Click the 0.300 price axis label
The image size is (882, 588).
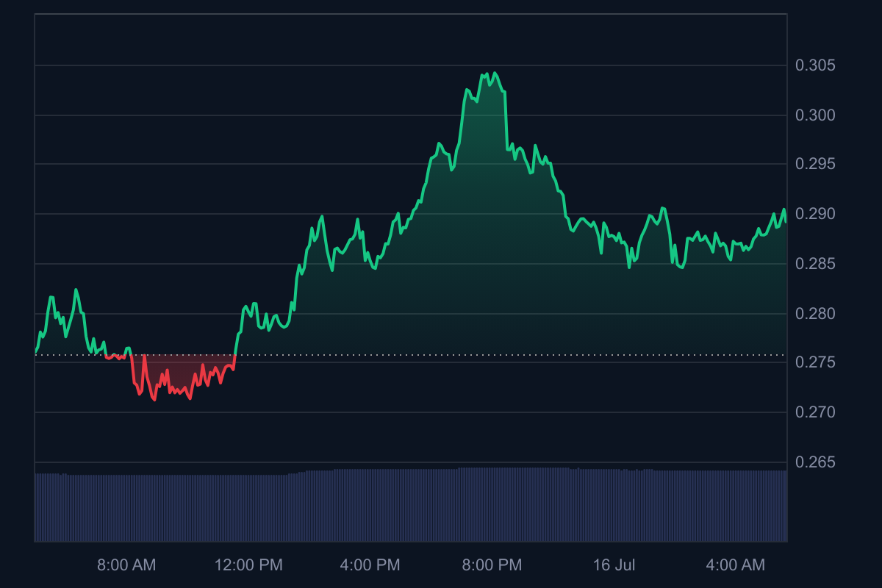(815, 115)
